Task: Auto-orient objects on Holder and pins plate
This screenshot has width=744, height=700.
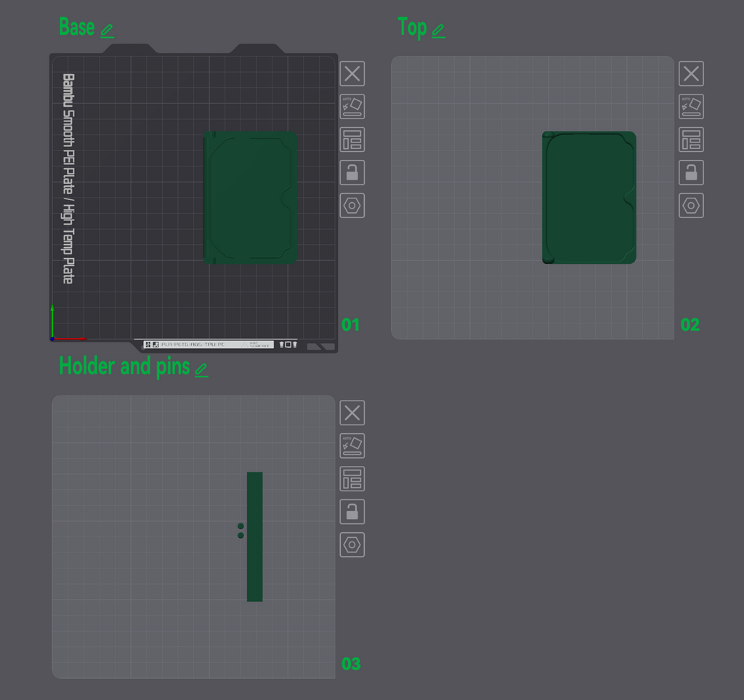Action: [x=352, y=446]
